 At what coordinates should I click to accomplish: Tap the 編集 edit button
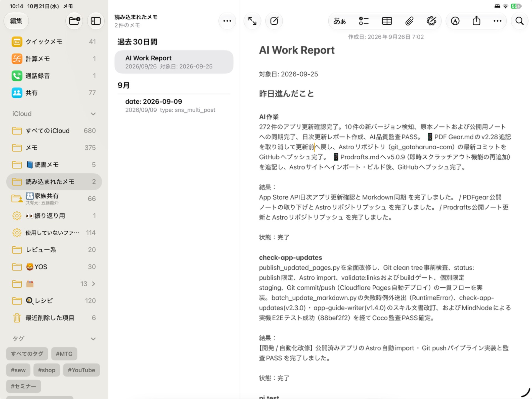point(16,21)
